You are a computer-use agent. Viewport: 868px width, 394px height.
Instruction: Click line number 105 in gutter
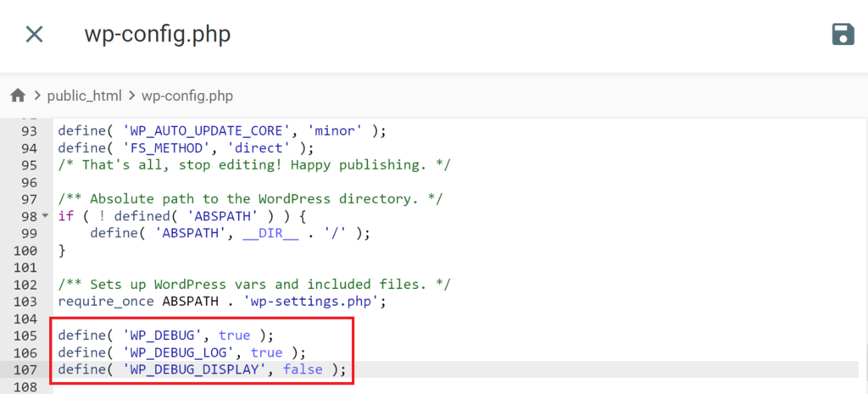[x=25, y=336]
